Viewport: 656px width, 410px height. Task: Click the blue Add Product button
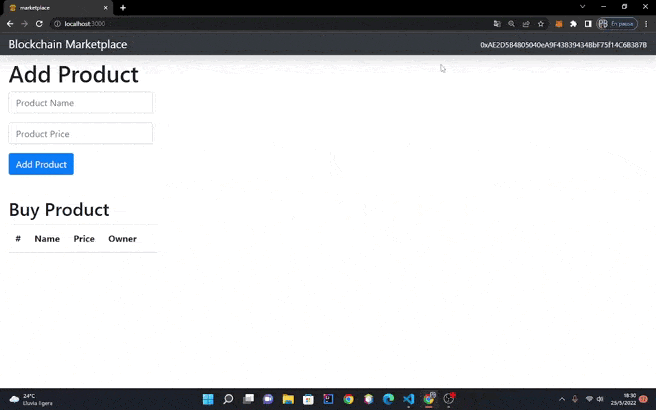[x=41, y=164]
